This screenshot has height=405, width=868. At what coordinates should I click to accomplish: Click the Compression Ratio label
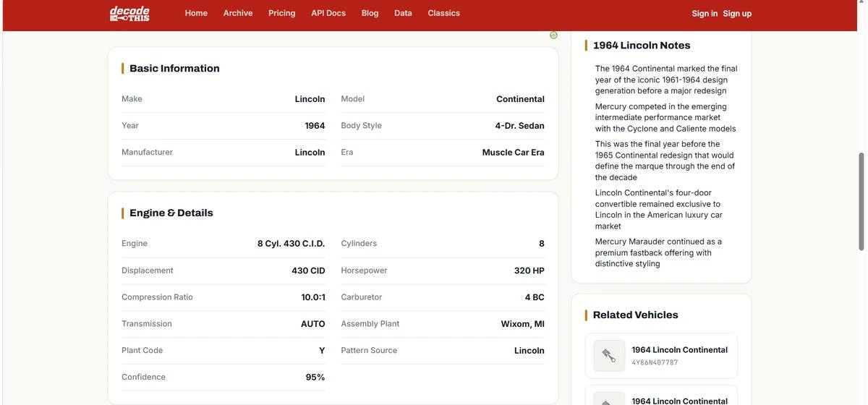click(x=157, y=297)
